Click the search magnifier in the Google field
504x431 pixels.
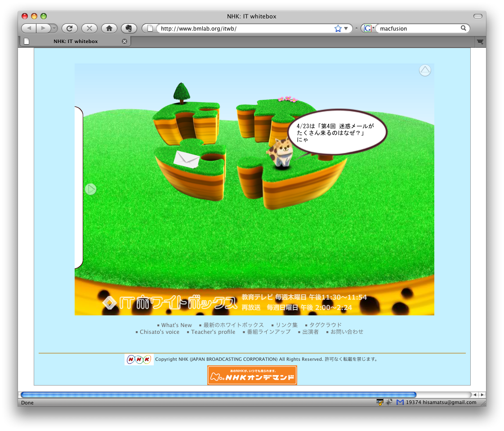tap(464, 28)
